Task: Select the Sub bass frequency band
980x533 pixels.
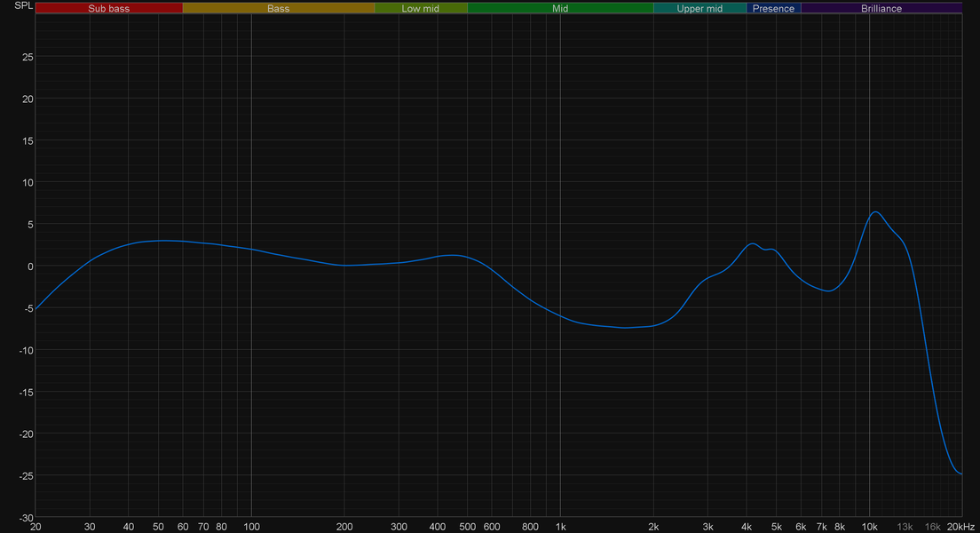Action: coord(109,8)
